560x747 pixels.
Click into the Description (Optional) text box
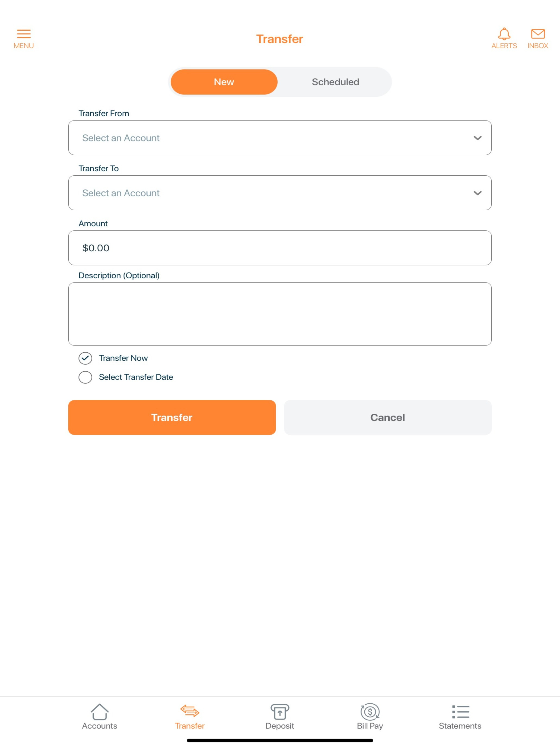coord(280,314)
